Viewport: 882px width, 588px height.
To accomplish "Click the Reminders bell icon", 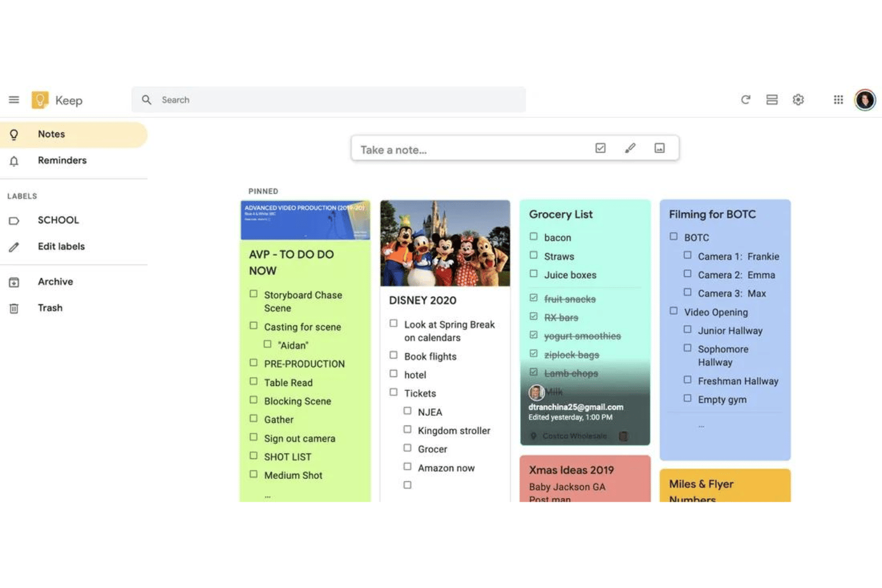I will 14,161.
